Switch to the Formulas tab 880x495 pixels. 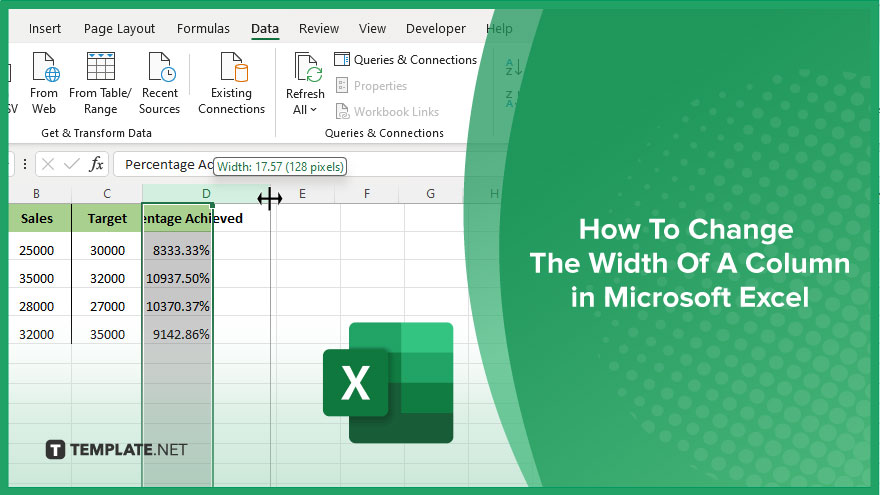[x=203, y=29]
